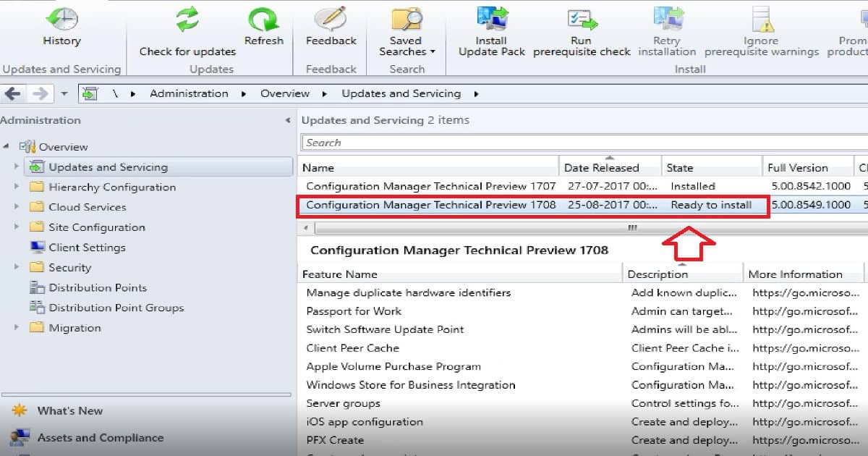Expand the Security folder
868x456 pixels.
(17, 267)
